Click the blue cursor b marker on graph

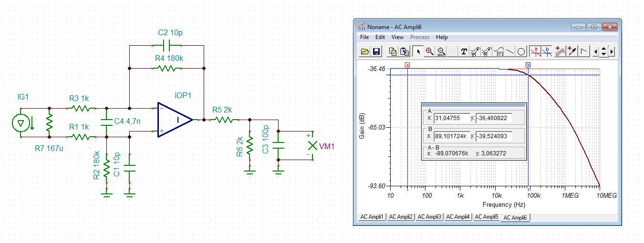528,65
